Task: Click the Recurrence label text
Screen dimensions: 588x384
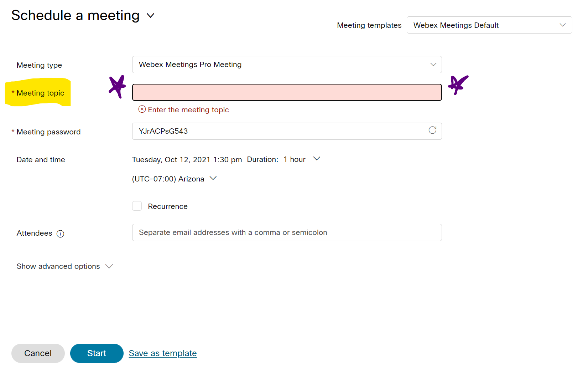Action: (168, 206)
